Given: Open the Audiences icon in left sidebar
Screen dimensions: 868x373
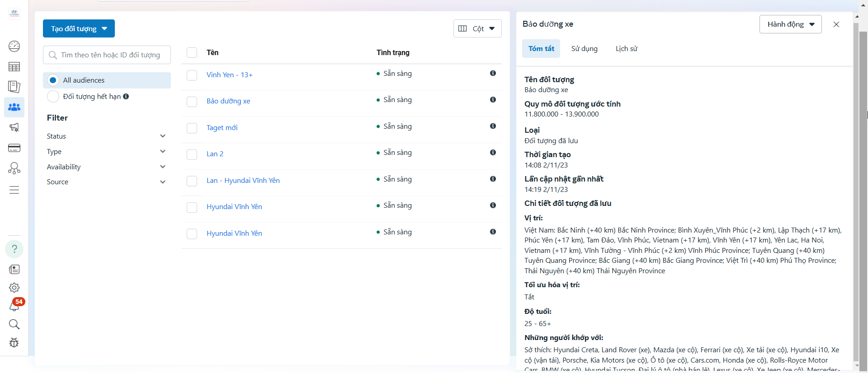Looking at the screenshot, I should point(14,107).
